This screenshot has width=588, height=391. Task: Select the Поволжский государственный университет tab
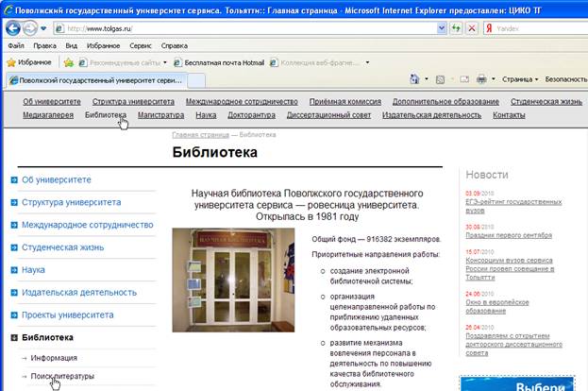click(x=96, y=80)
